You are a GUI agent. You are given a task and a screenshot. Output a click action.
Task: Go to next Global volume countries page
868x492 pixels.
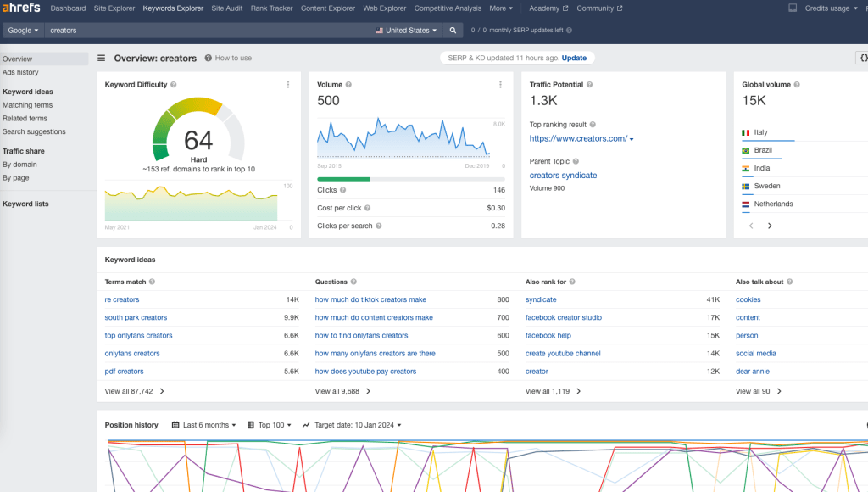point(770,226)
